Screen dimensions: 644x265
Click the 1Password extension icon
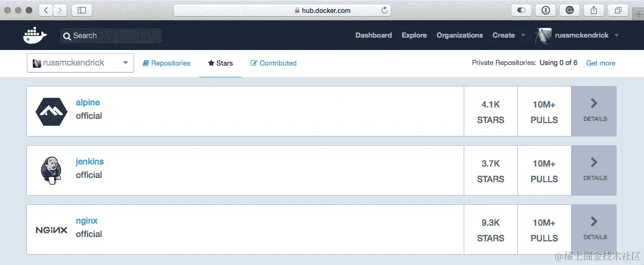point(545,10)
